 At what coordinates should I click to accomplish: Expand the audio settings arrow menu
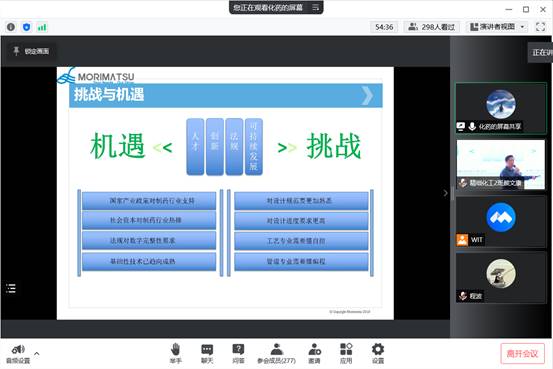pos(37,353)
